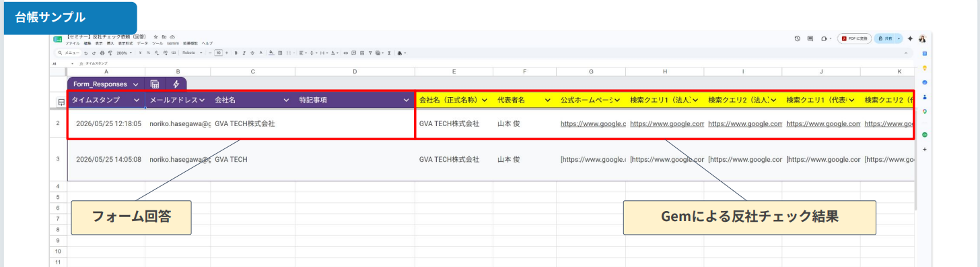Open the functions sigma menu
This screenshot has width=980, height=267.
389,53
